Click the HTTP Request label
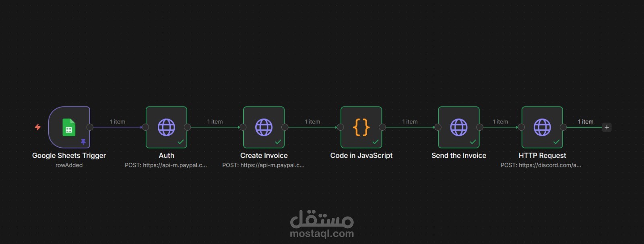The width and height of the screenshot is (644, 244). click(542, 155)
